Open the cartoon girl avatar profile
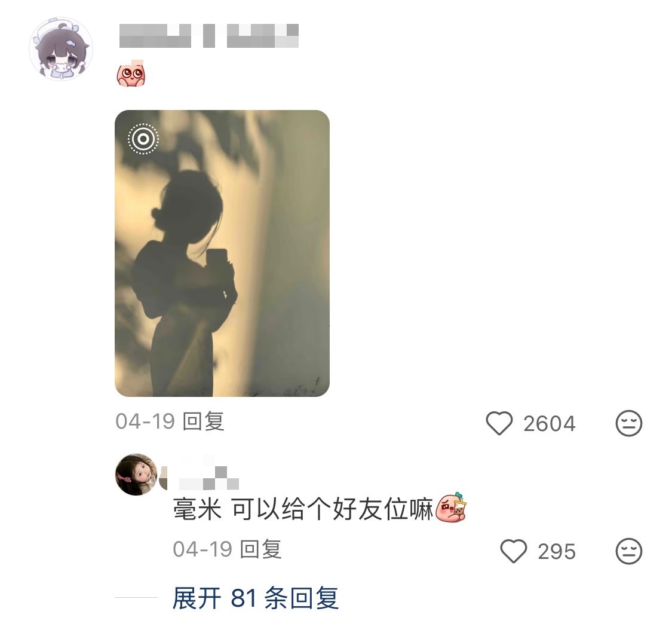Image resolution: width=672 pixels, height=642 pixels. point(61,49)
